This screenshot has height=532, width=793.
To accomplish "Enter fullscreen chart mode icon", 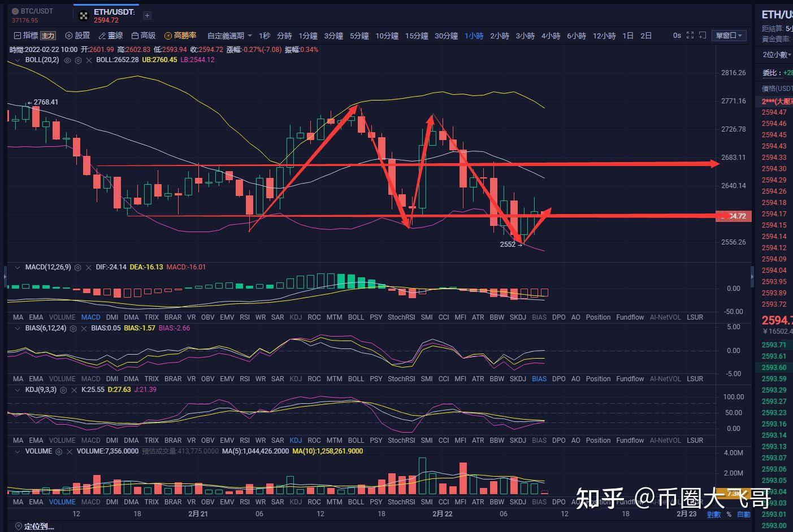I will 690,35.
